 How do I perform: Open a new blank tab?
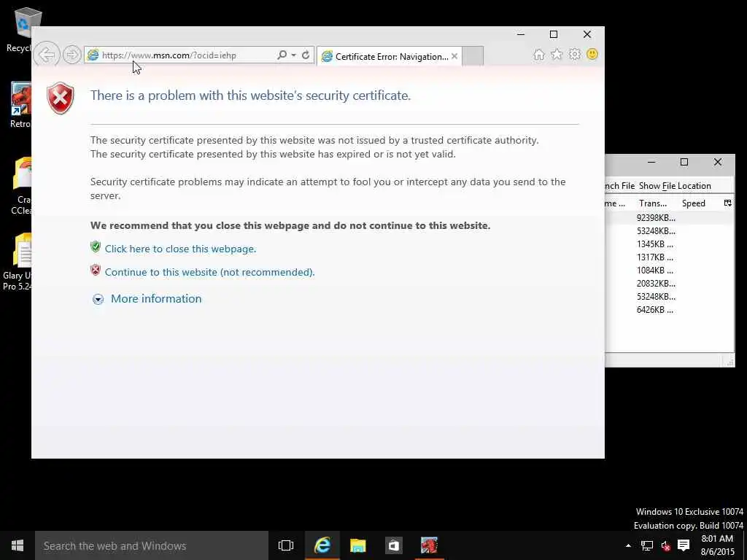tap(473, 56)
